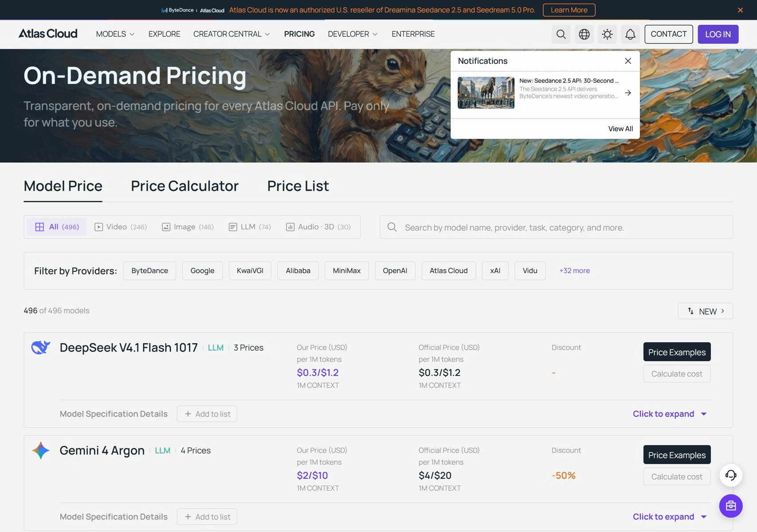This screenshot has height=532, width=757.
Task: Click the CONTACT button
Action: point(669,34)
